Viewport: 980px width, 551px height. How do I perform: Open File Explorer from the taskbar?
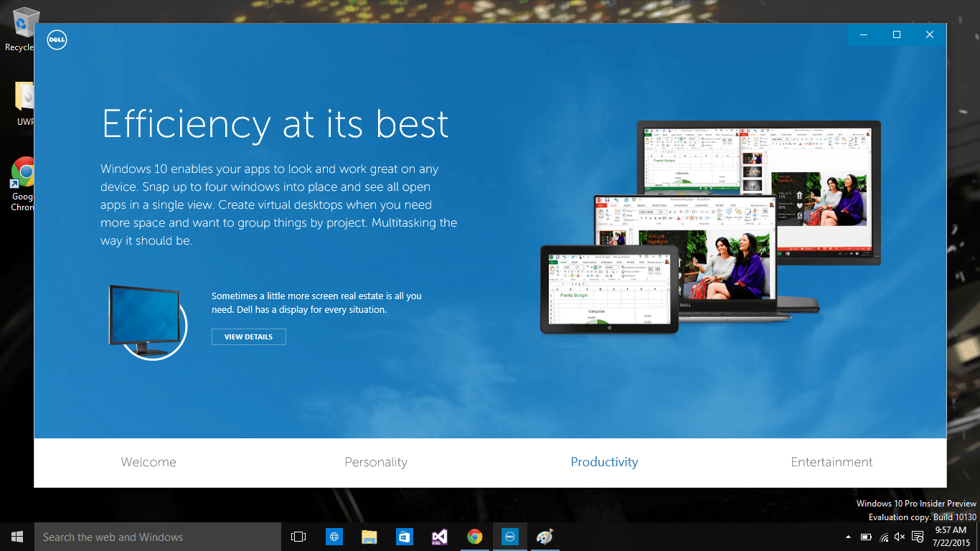(x=369, y=536)
